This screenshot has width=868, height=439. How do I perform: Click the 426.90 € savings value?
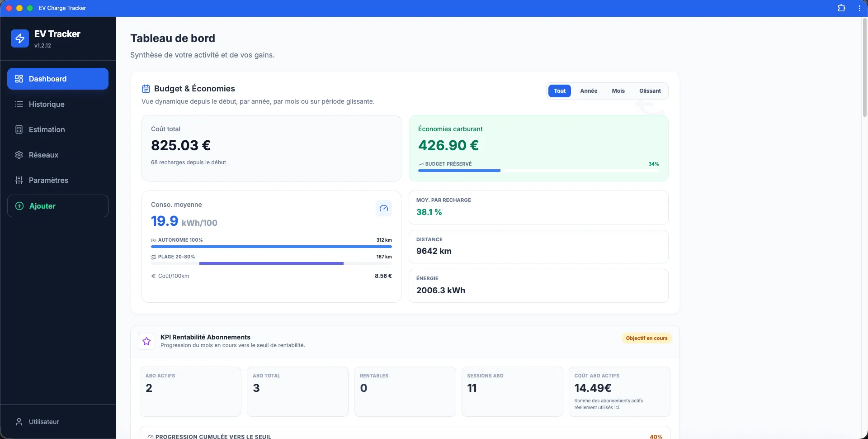[448, 145]
